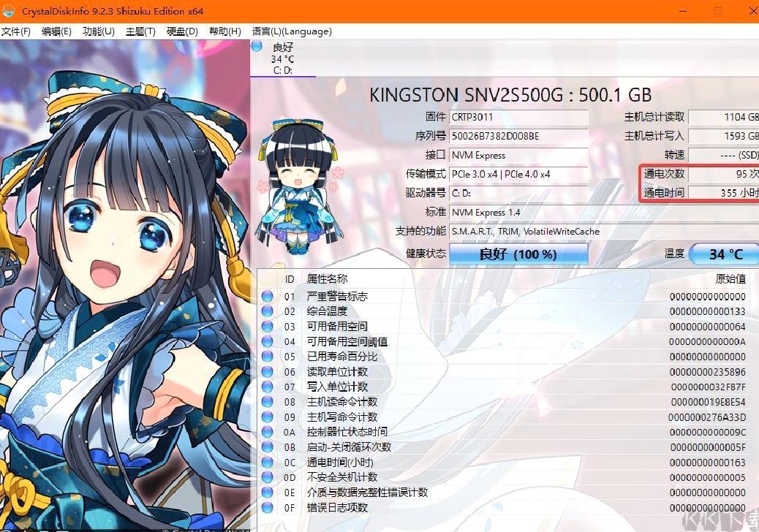Image resolution: width=759 pixels, height=532 pixels.
Task: Click the 通电次数 value 95 次
Action: (724, 174)
